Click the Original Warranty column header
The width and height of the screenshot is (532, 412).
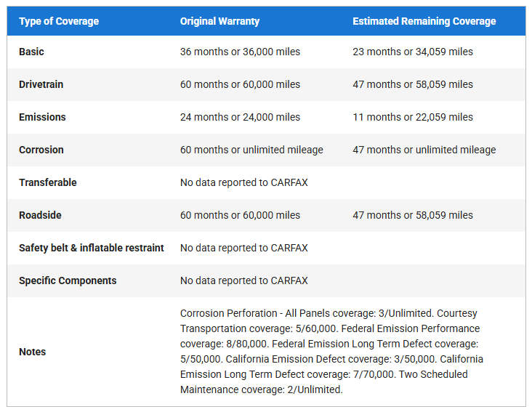220,21
